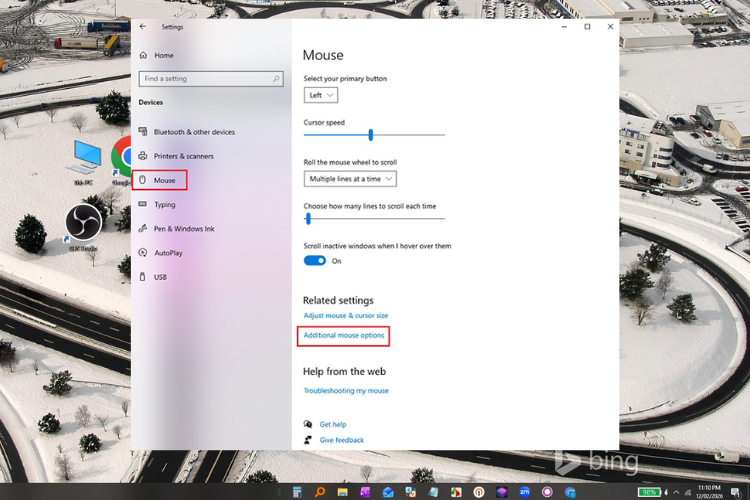Open the primary button dropdown set to Left
The width and height of the screenshot is (750, 500).
[320, 95]
